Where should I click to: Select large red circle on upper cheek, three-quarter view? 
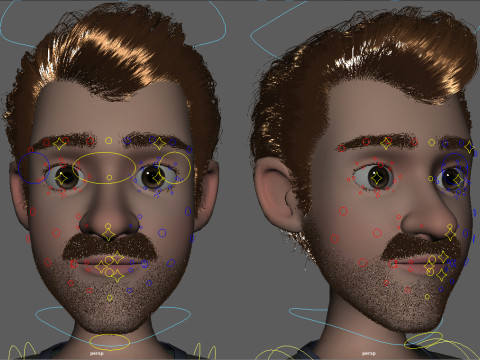coord(343,211)
